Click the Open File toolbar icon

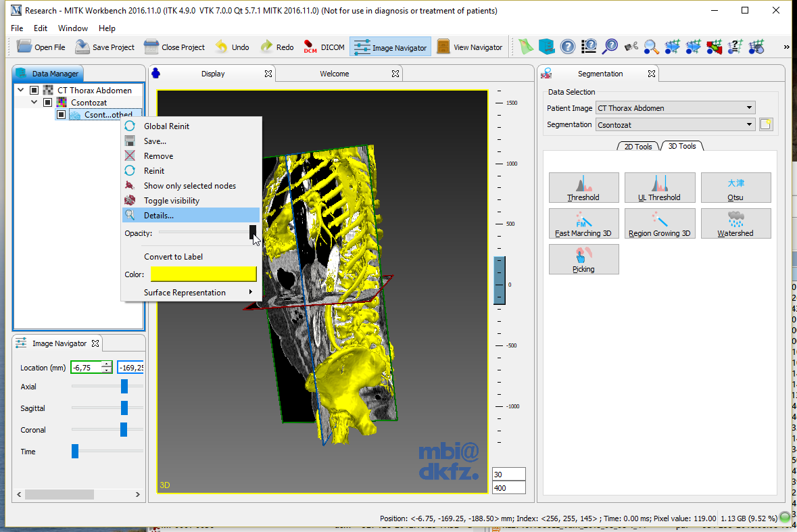25,47
